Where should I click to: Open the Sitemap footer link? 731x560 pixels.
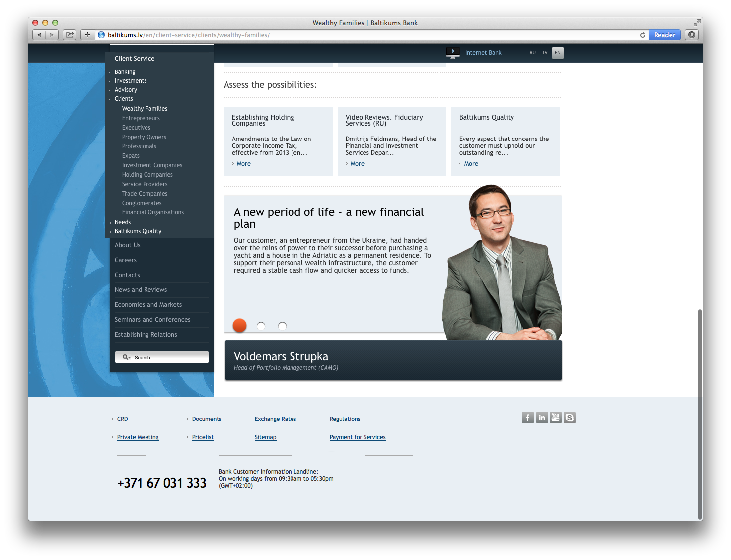(x=266, y=437)
